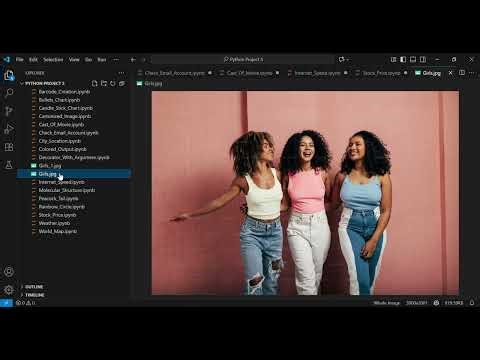Collapse all folders in Explorer
Image resolution: width=480 pixels, height=360 pixels.
(x=122, y=83)
